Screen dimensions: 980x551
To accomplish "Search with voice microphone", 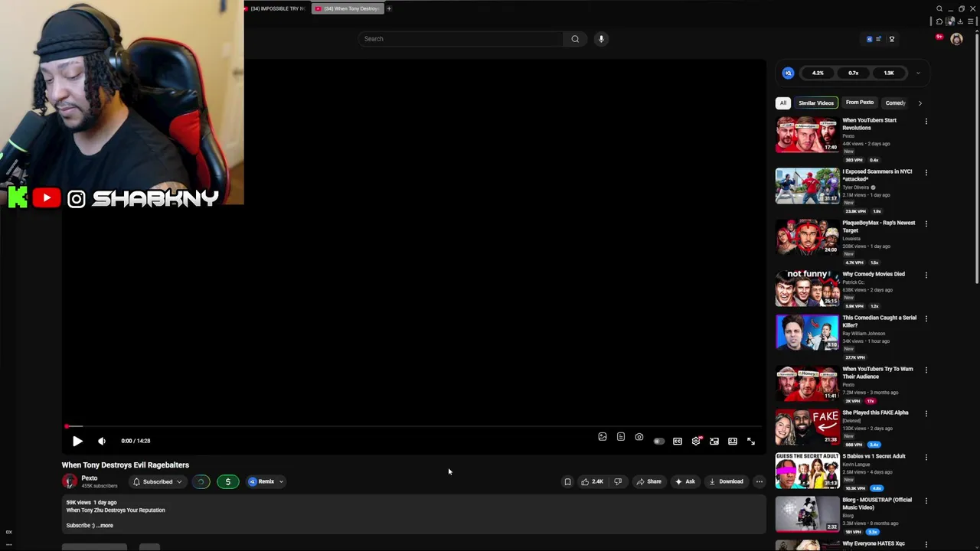I will coord(601,39).
